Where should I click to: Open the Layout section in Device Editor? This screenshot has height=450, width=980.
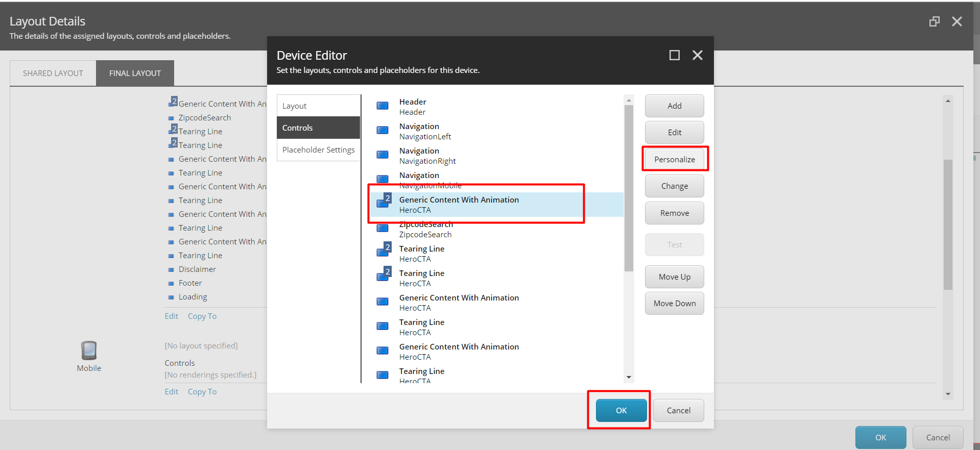click(319, 106)
